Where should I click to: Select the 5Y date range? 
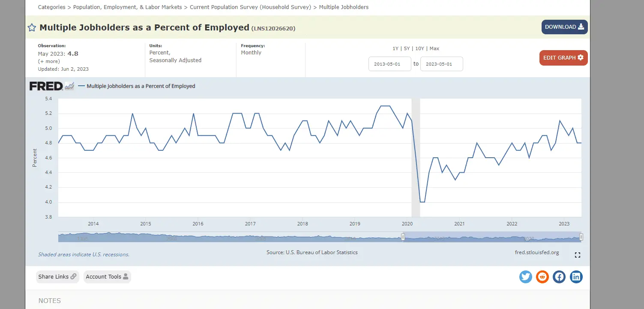click(x=407, y=48)
